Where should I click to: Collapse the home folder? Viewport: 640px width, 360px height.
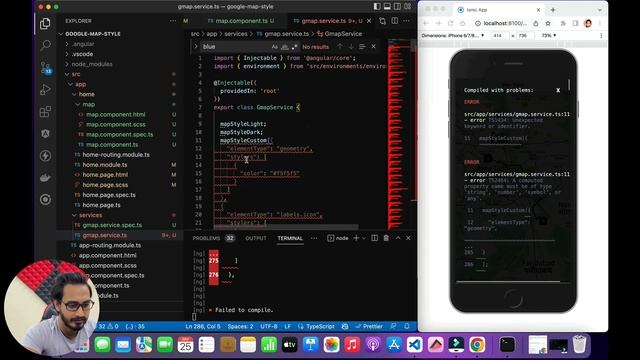[x=87, y=94]
